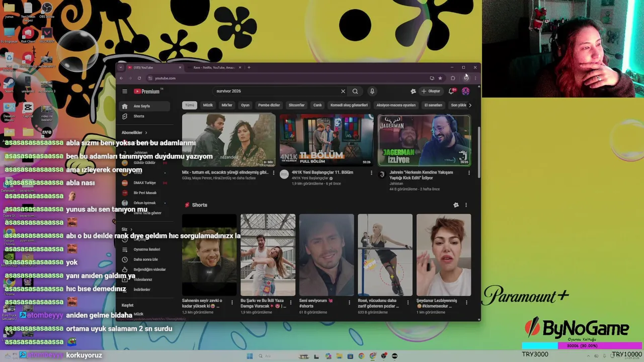Open the Chrome profile avatar
The width and height of the screenshot is (644, 362).
pyautogui.click(x=466, y=78)
